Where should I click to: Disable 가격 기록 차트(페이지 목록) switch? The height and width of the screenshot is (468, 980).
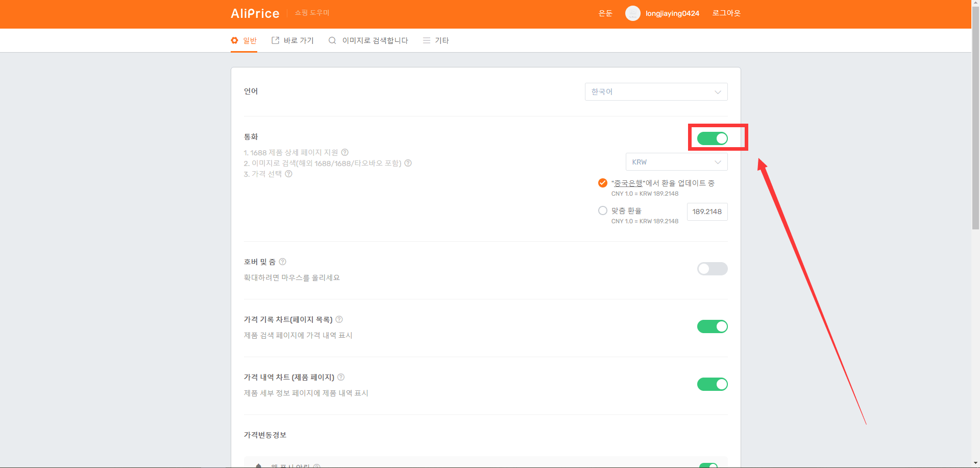tap(713, 326)
